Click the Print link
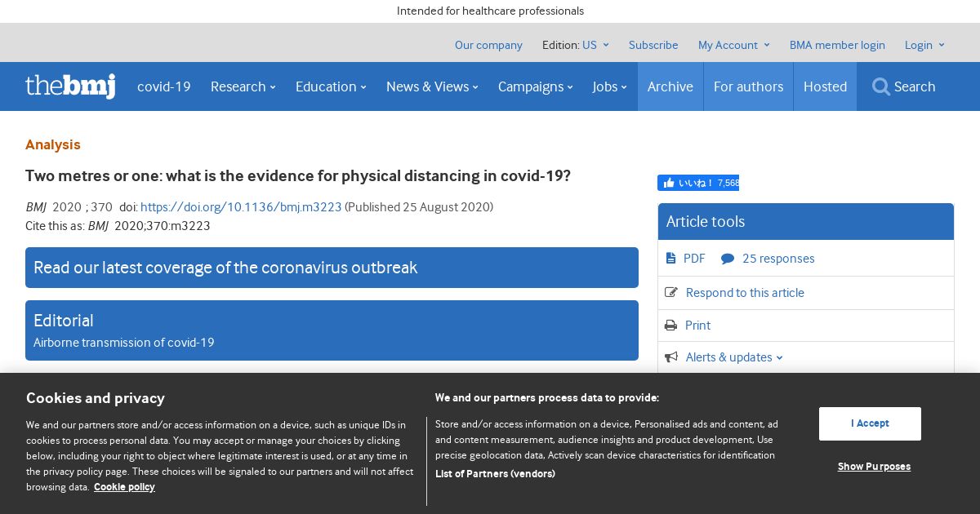The height and width of the screenshot is (514, 980). (697, 326)
